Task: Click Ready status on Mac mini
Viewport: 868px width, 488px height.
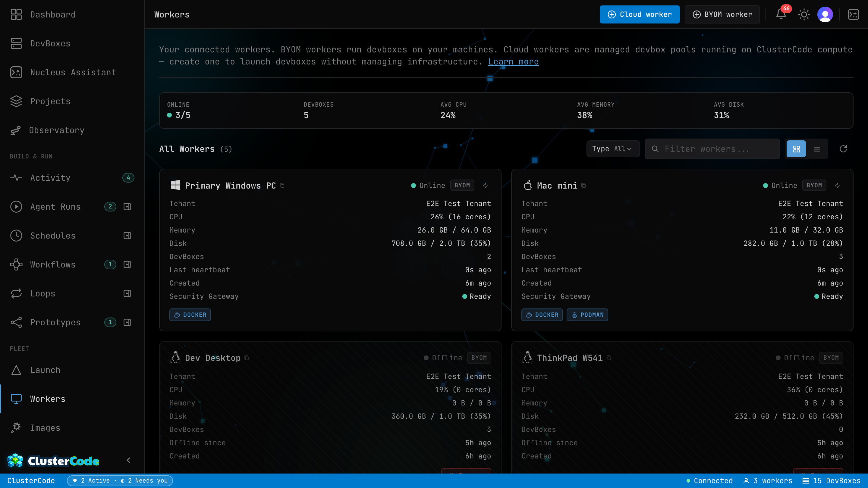Action: pos(829,296)
